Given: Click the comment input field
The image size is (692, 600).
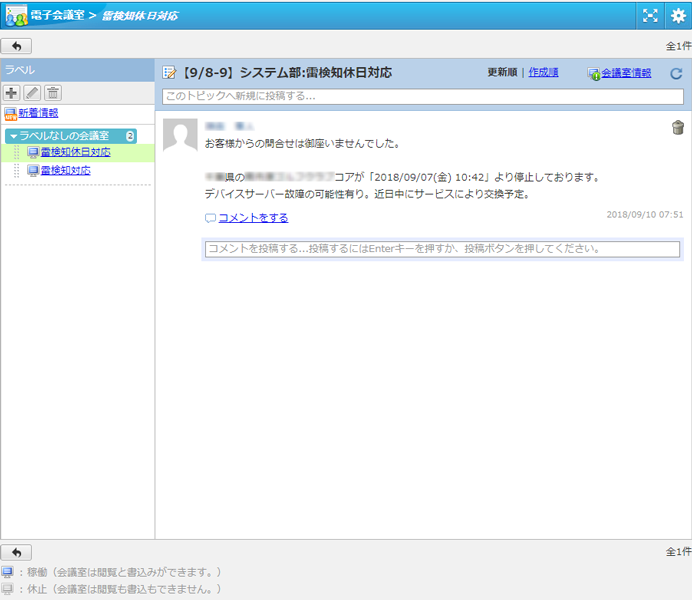Looking at the screenshot, I should (x=441, y=249).
